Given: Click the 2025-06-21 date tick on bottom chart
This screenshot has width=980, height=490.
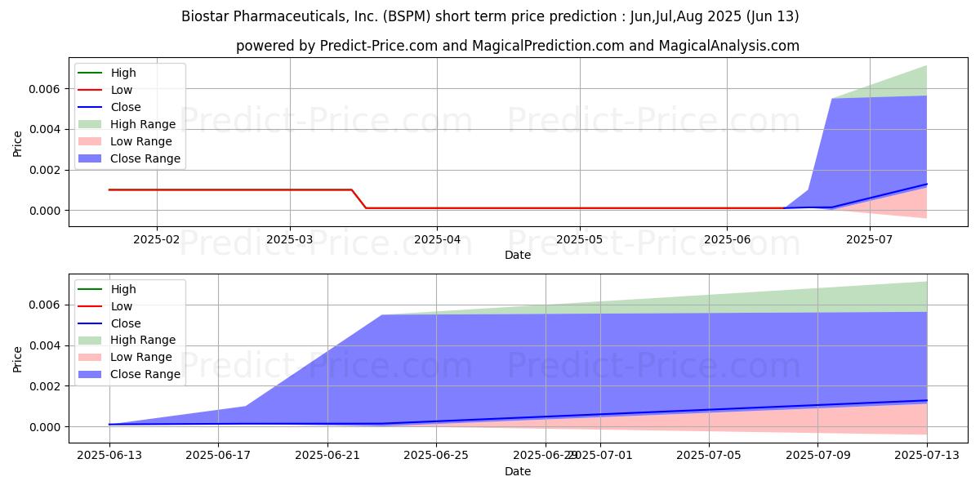Looking at the screenshot, I should (327, 457).
